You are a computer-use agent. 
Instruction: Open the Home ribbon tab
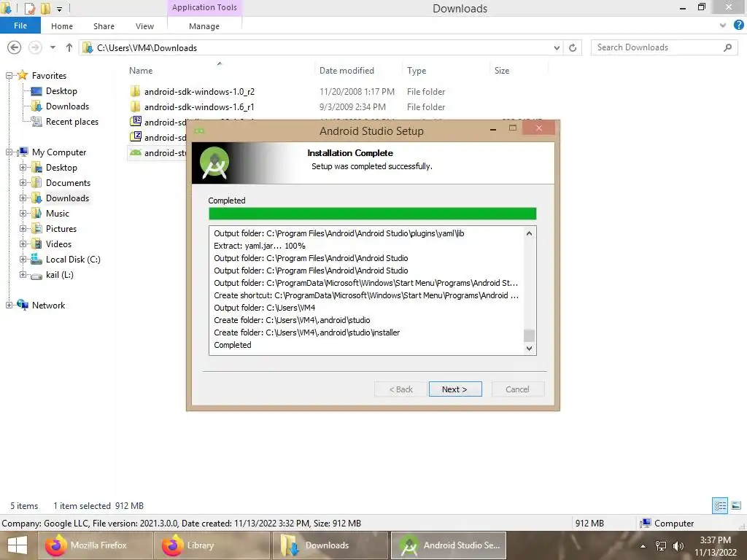pos(62,26)
